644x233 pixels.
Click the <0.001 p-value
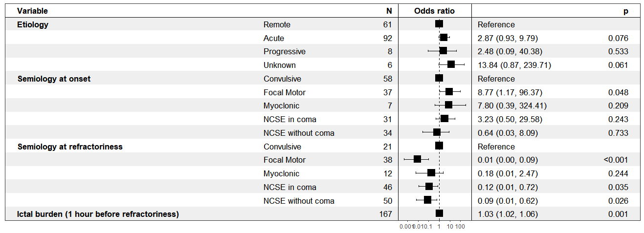click(x=616, y=160)
